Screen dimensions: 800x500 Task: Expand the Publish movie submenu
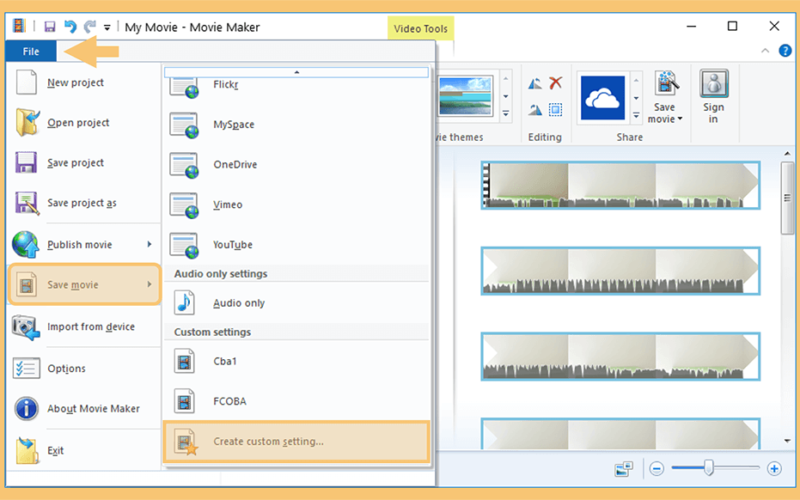[x=84, y=244]
